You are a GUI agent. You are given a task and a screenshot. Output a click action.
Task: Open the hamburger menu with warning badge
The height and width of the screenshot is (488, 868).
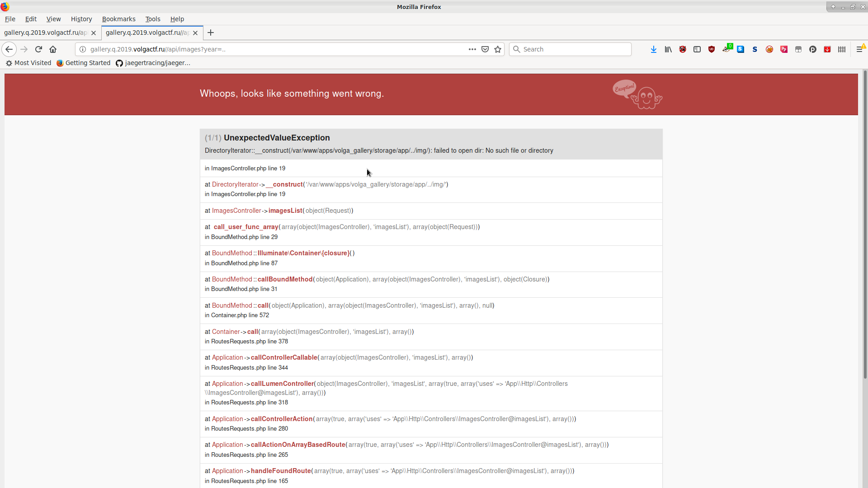tap(859, 49)
